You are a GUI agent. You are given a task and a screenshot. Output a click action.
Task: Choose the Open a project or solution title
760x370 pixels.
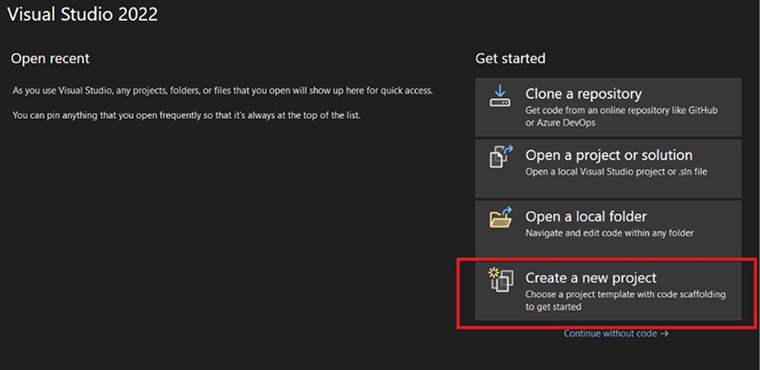click(609, 155)
